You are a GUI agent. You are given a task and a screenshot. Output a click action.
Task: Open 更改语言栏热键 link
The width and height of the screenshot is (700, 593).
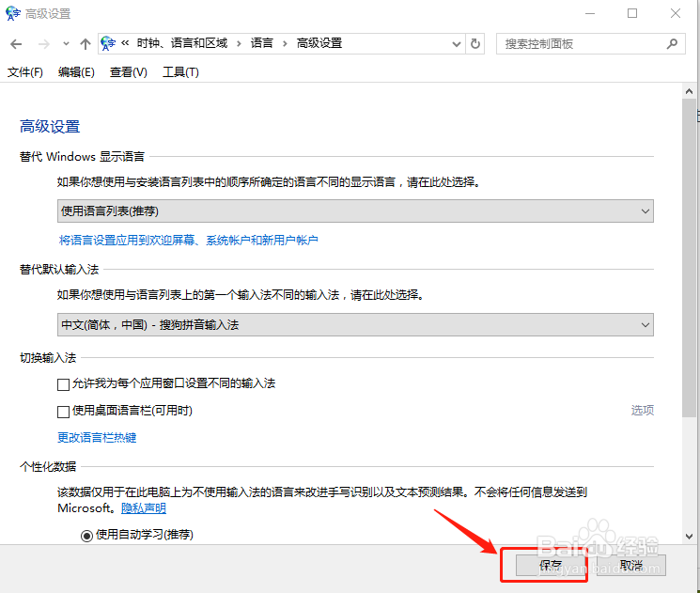(x=97, y=438)
